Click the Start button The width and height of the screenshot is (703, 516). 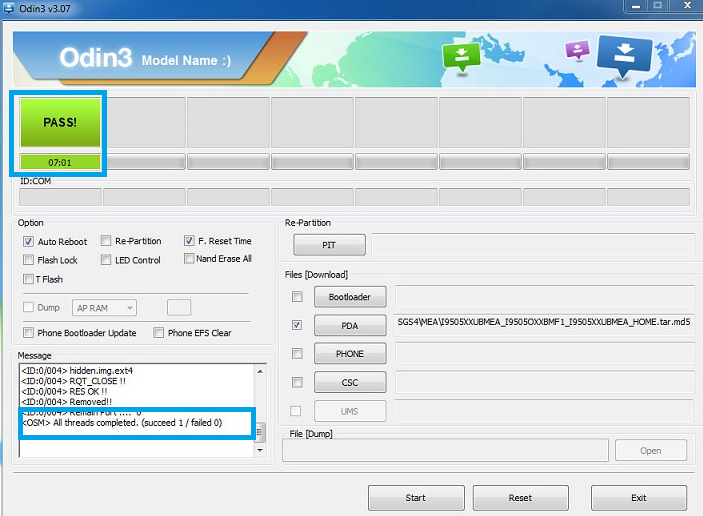click(416, 498)
